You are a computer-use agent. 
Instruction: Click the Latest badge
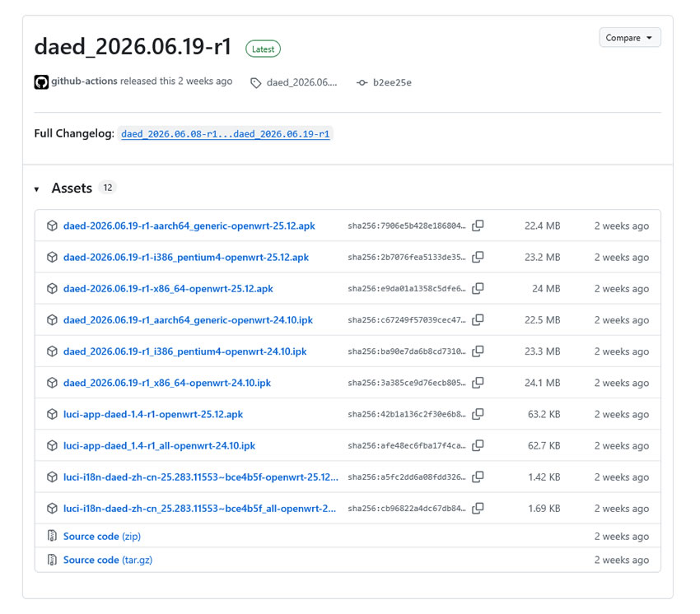[263, 49]
